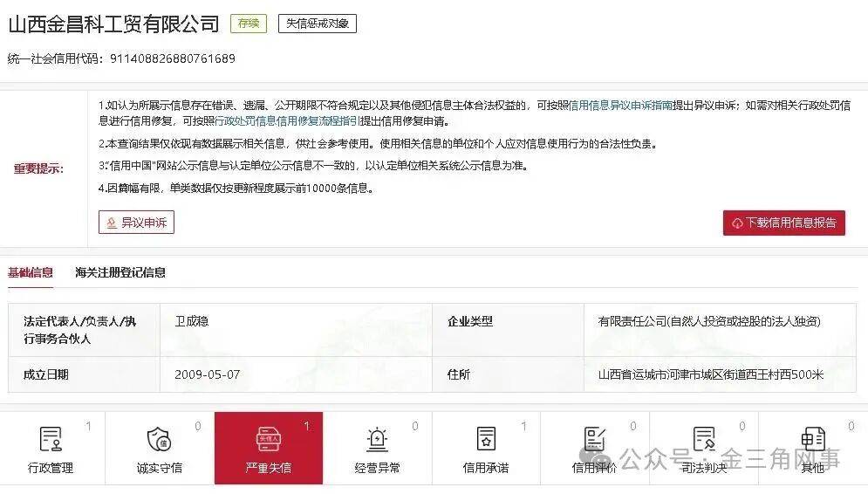Click legal representative name 卫成稳

tap(192, 321)
